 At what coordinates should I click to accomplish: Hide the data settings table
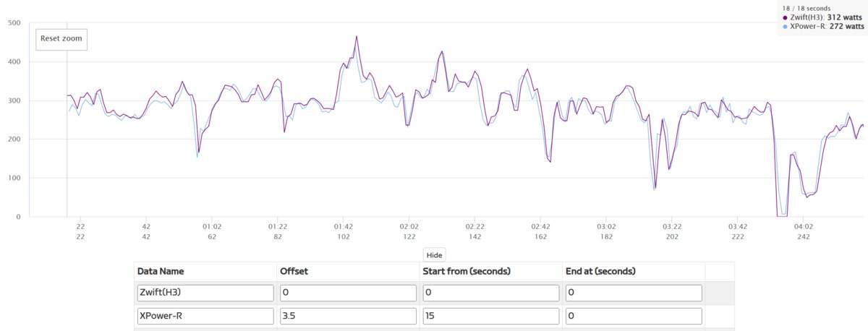(x=434, y=255)
